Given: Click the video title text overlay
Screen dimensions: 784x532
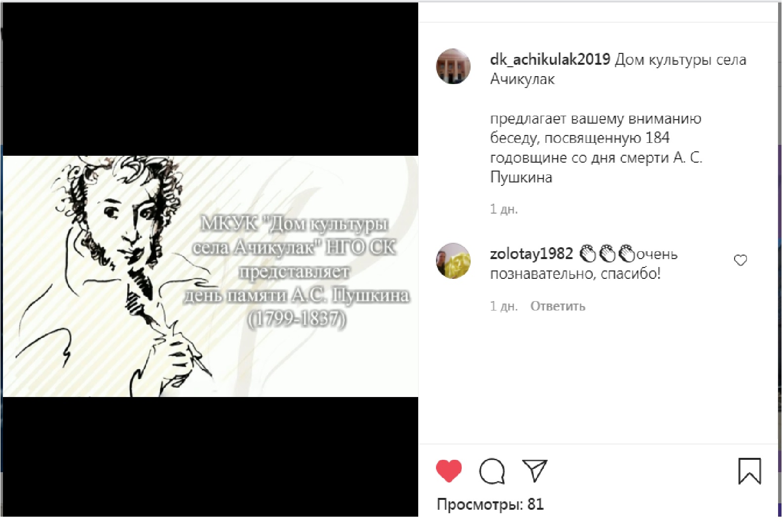Looking at the screenshot, I should (297, 271).
